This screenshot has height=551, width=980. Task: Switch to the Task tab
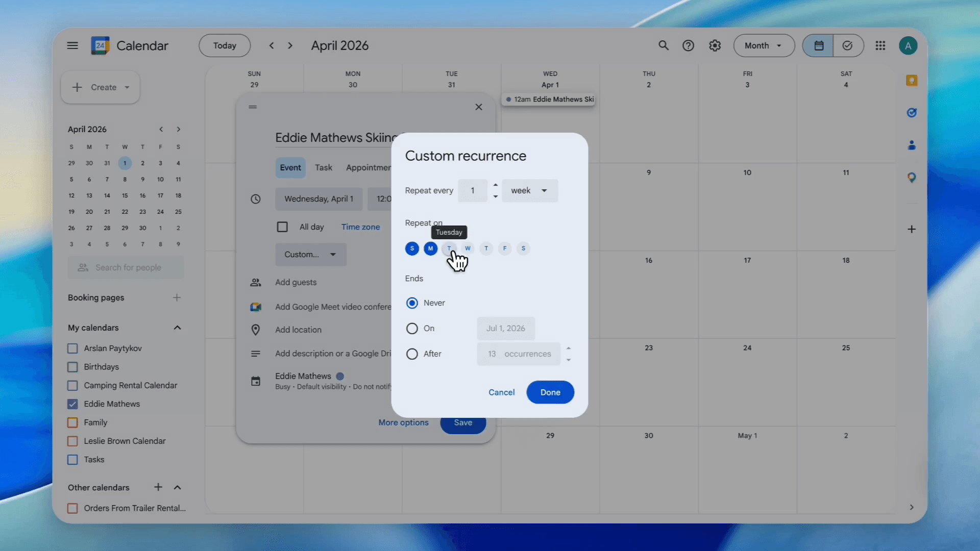(324, 168)
